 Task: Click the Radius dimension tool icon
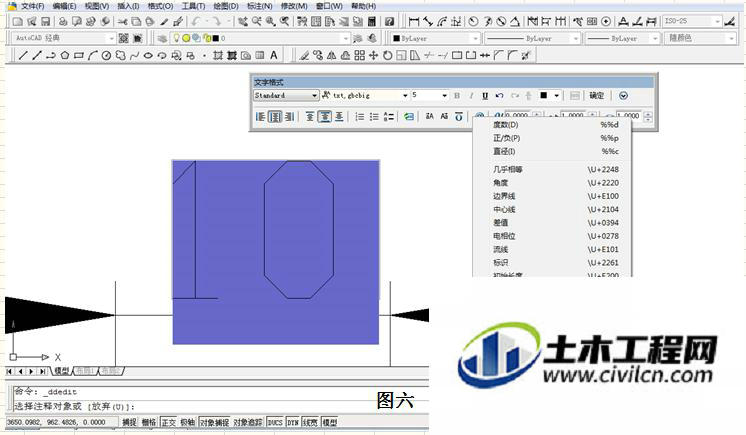pos(473,21)
